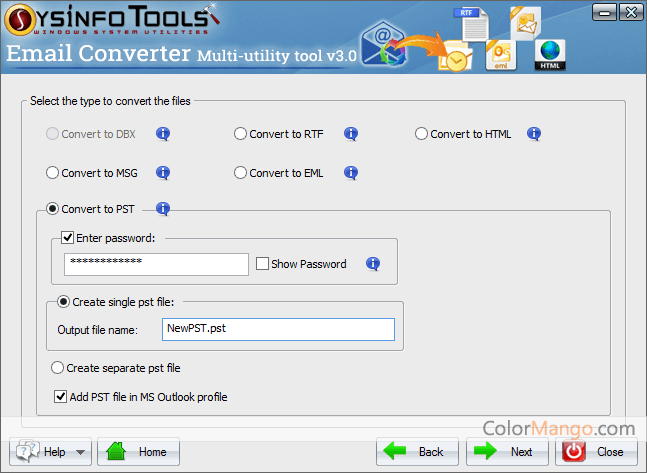Click the red Close button

pyautogui.click(x=596, y=452)
